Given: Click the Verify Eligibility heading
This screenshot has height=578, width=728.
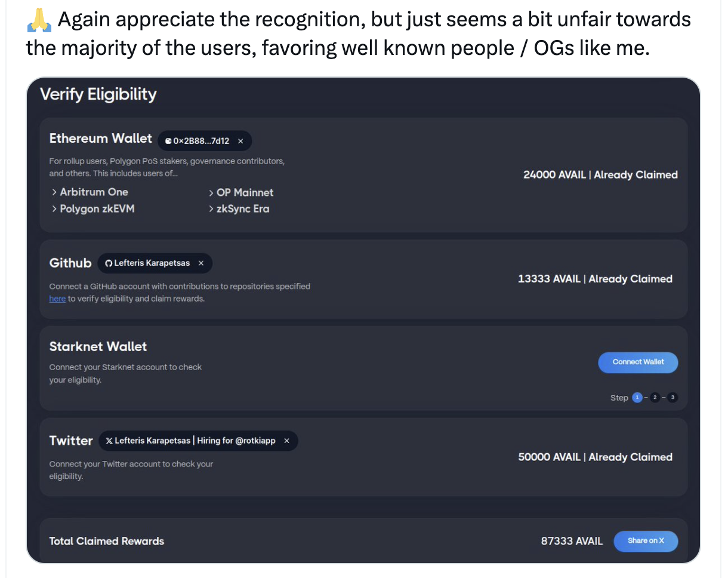Looking at the screenshot, I should tap(98, 94).
